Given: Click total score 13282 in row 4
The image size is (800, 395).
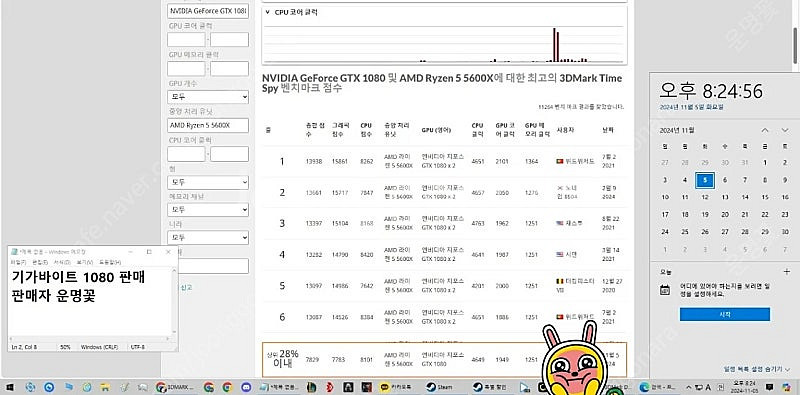Looking at the screenshot, I should (314, 254).
